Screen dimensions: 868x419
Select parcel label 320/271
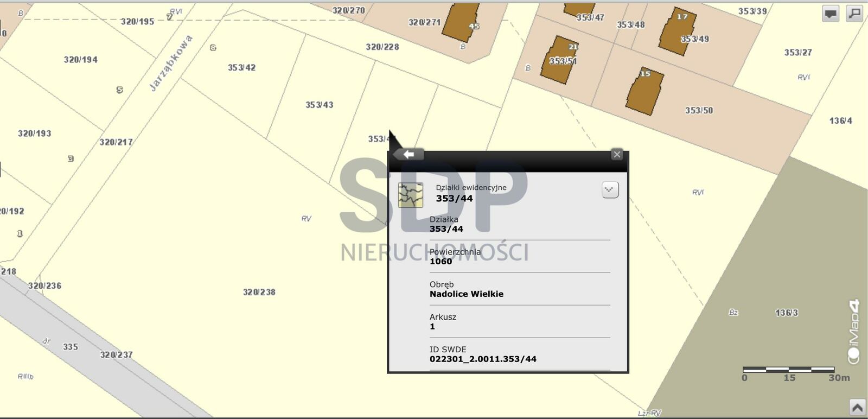(424, 22)
